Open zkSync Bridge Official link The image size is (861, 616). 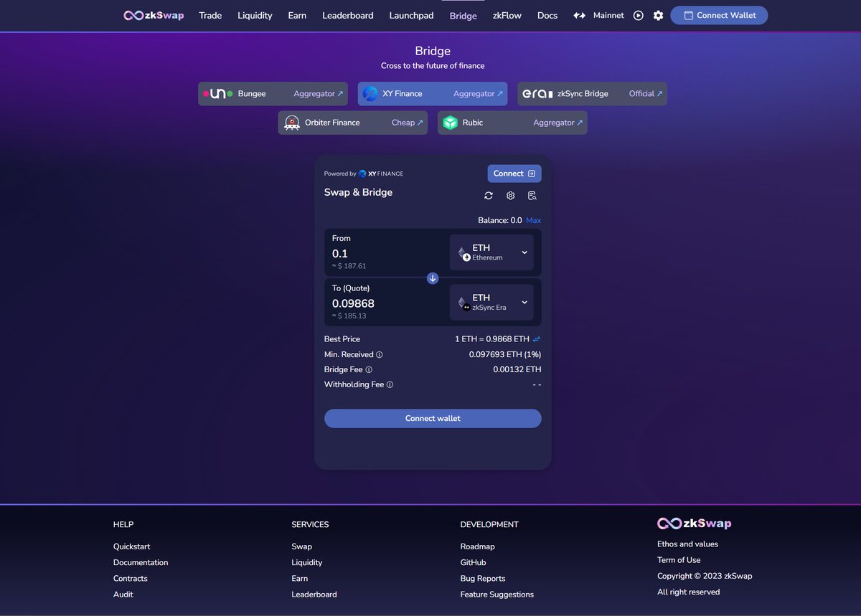592,94
